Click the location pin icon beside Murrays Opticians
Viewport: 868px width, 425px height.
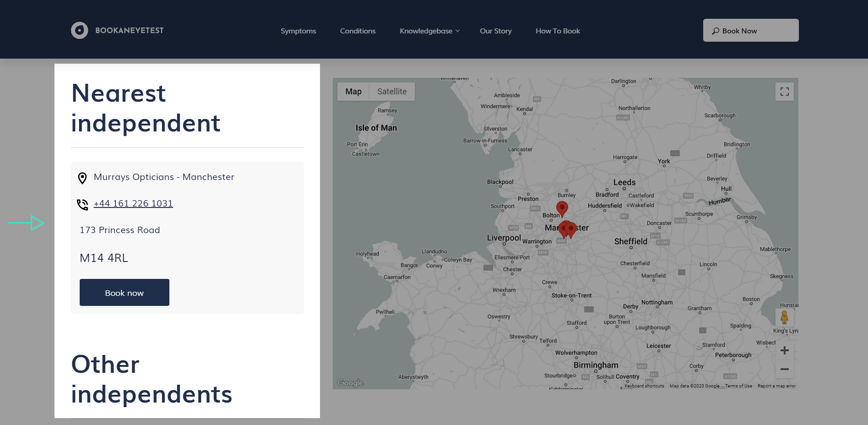[82, 178]
